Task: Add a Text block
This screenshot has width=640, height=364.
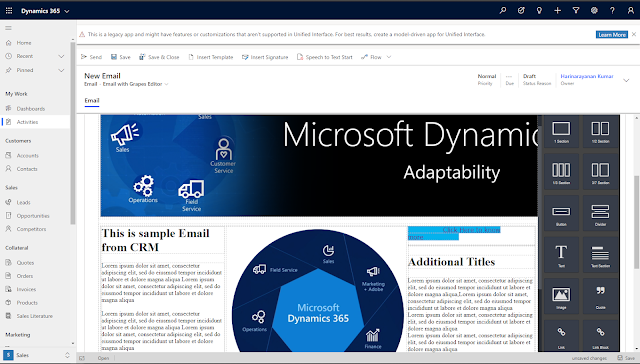Action: (x=561, y=256)
